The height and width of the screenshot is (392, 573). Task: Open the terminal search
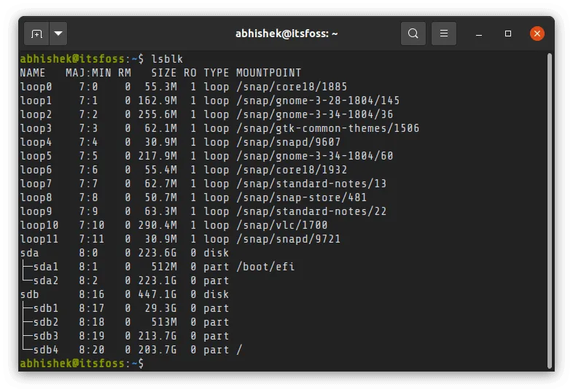pos(413,34)
